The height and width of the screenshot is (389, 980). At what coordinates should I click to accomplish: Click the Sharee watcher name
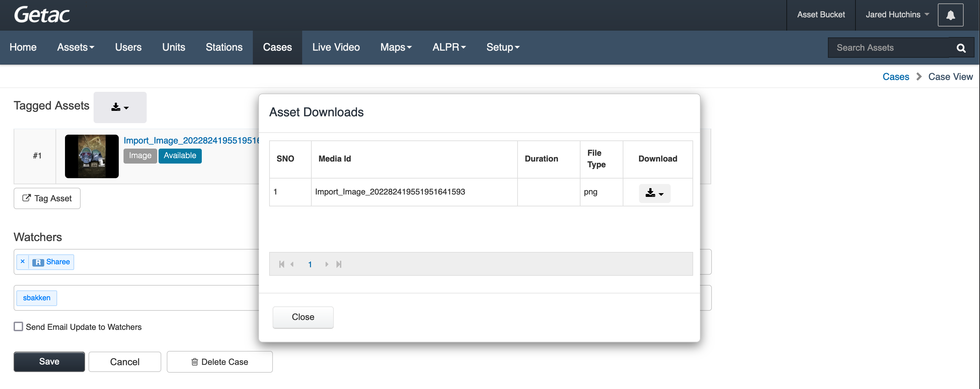58,261
